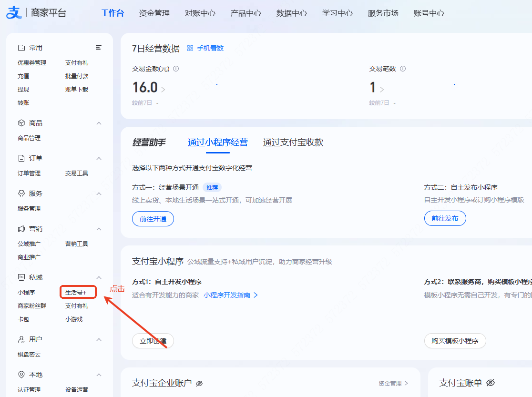Click the hamburger icon to collapse the sidebar

[x=99, y=47]
